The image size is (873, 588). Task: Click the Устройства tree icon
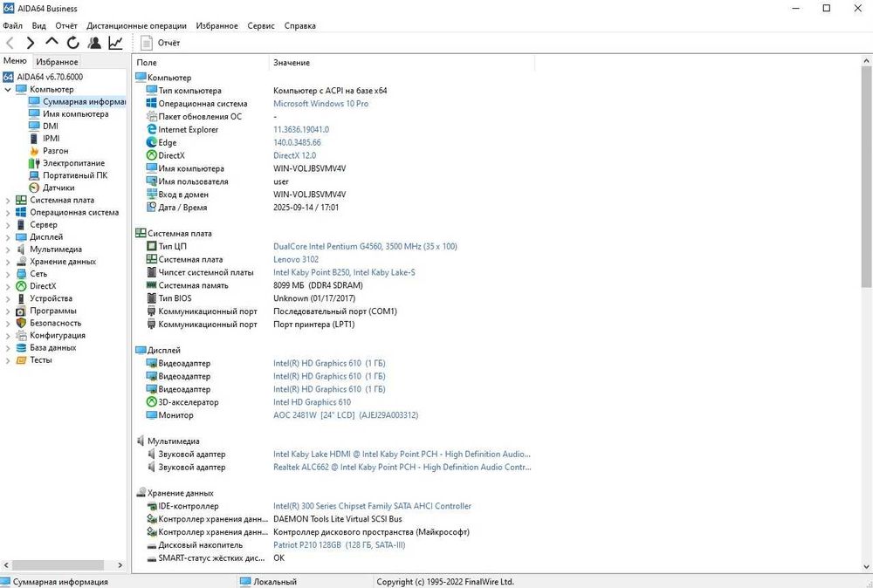21,298
